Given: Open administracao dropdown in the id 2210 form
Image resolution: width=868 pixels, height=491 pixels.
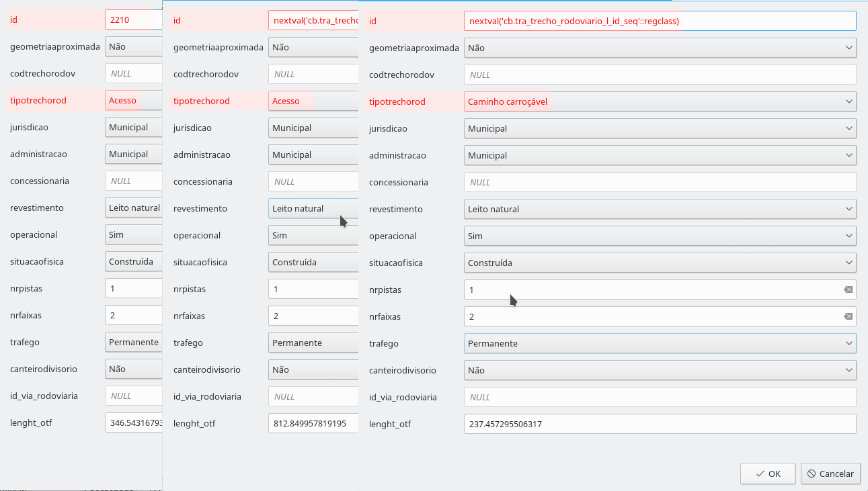Looking at the screenshot, I should click(134, 154).
